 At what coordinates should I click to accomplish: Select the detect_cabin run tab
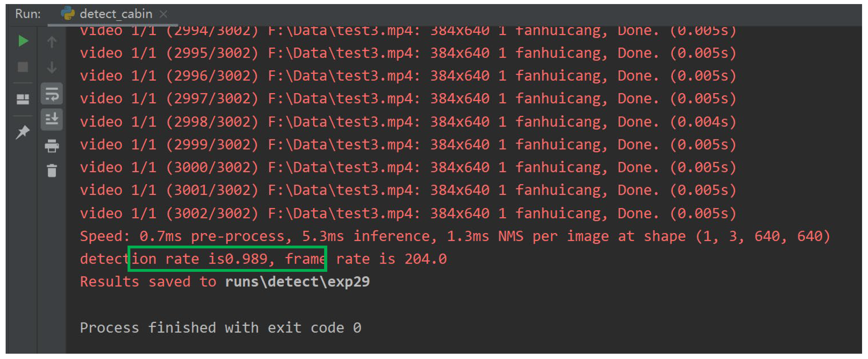(x=116, y=14)
